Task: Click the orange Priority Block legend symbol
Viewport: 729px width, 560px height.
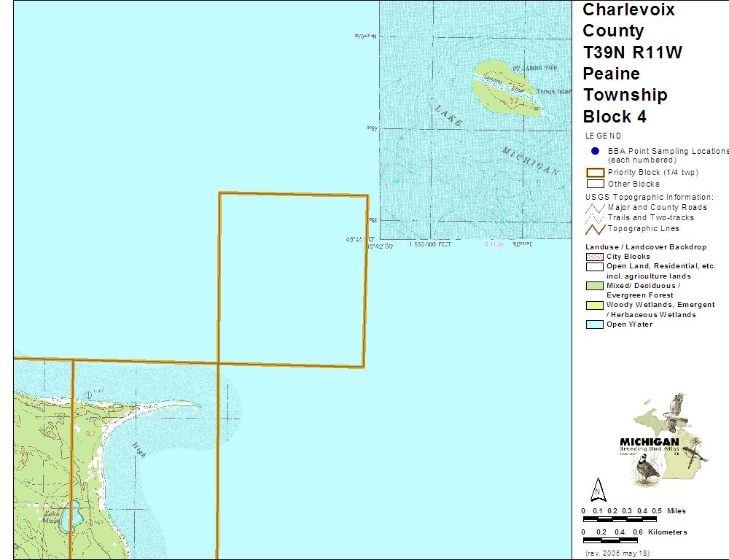Action: (595, 173)
